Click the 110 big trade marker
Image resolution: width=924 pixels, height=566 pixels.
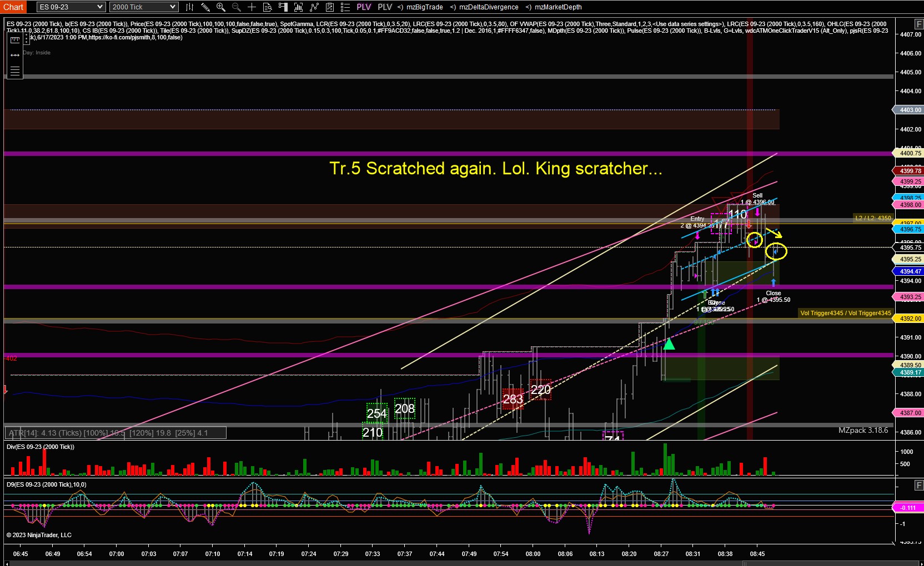pos(738,214)
